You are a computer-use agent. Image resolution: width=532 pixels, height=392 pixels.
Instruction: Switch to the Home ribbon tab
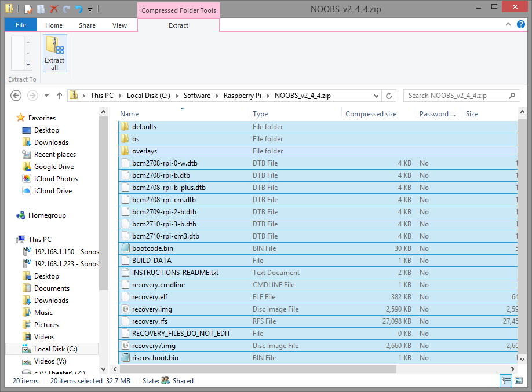pyautogui.click(x=54, y=25)
